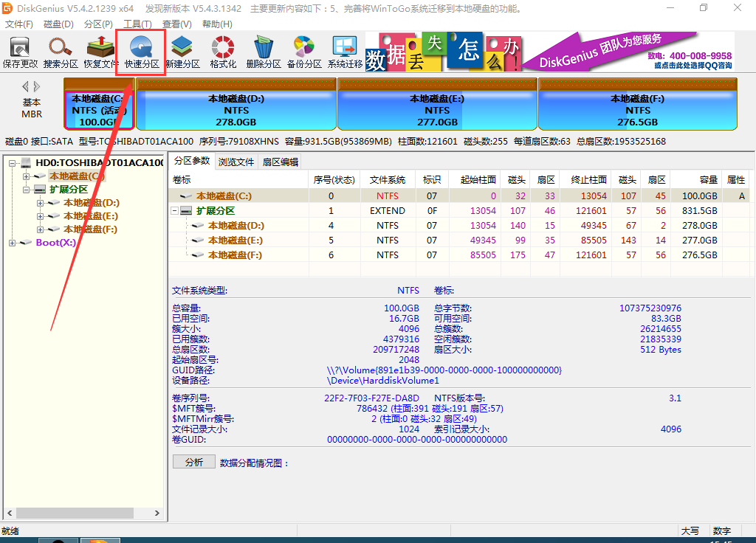The height and width of the screenshot is (543, 756).
Task: Open the 文件(F) menu
Action: [18, 24]
